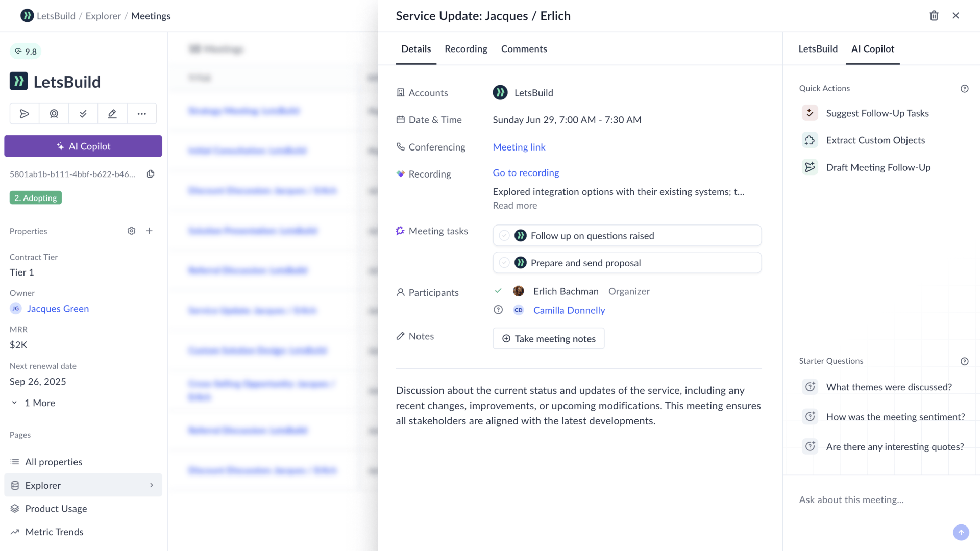Click the 'Tier 1' contract tier value
Viewport: 980px width, 551px height.
coord(21,272)
